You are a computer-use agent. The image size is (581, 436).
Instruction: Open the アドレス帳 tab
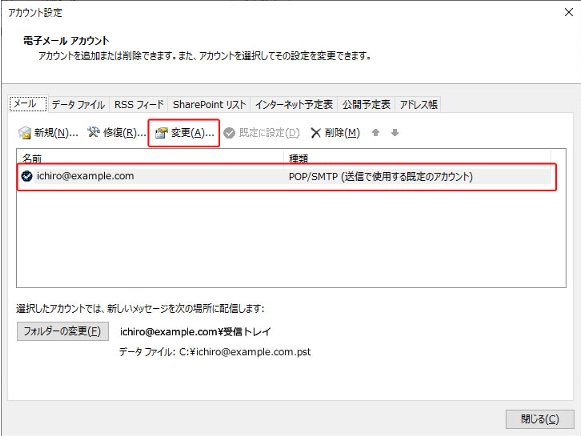[x=418, y=104]
